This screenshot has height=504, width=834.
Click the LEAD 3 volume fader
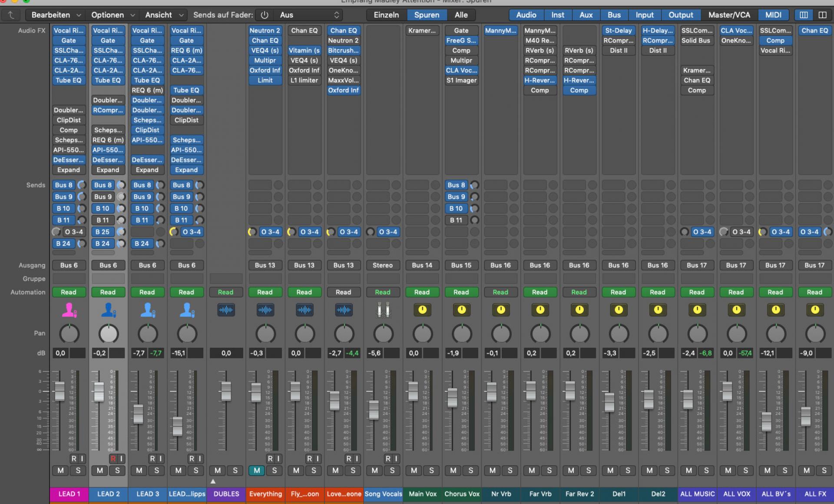138,414
